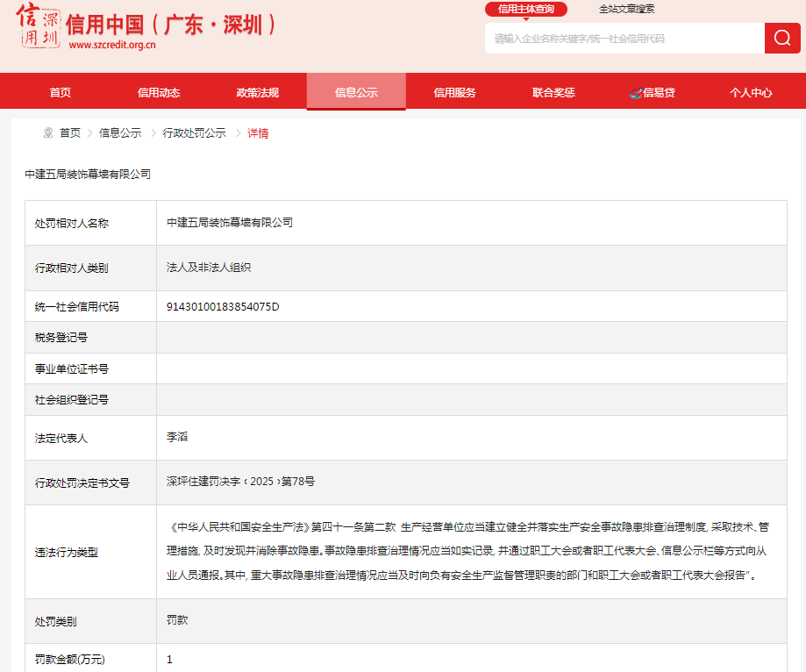806x672 pixels.
Task: Click the credit code 91430100183854075D
Action: [223, 306]
